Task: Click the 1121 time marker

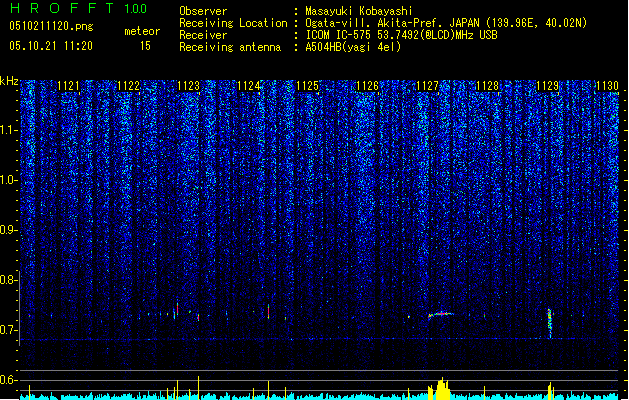Action: pos(69,86)
